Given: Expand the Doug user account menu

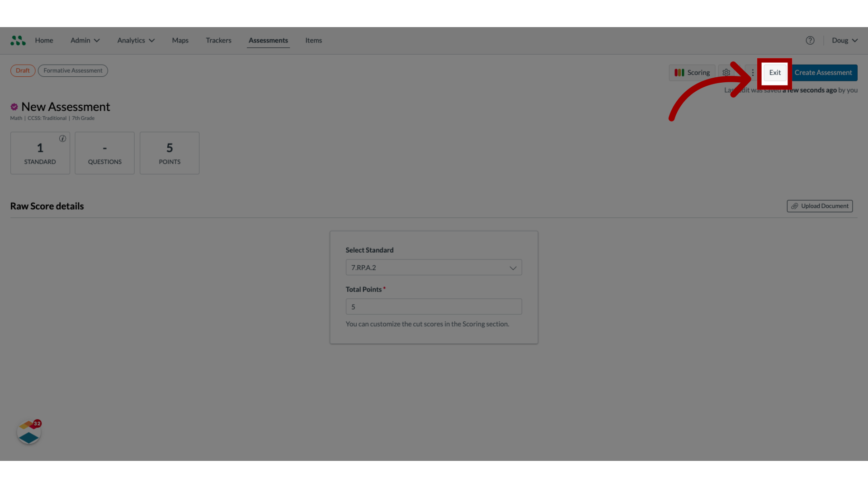Looking at the screenshot, I should click(x=845, y=41).
